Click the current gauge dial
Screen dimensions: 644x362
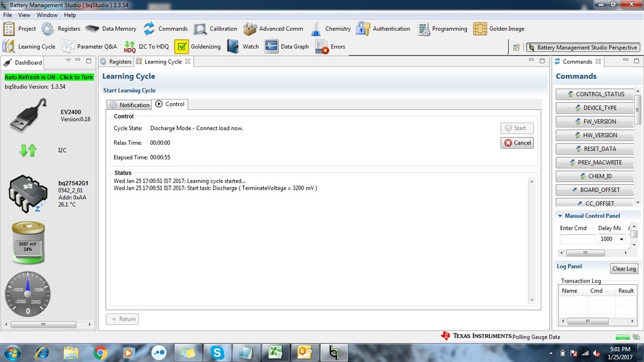(28, 294)
